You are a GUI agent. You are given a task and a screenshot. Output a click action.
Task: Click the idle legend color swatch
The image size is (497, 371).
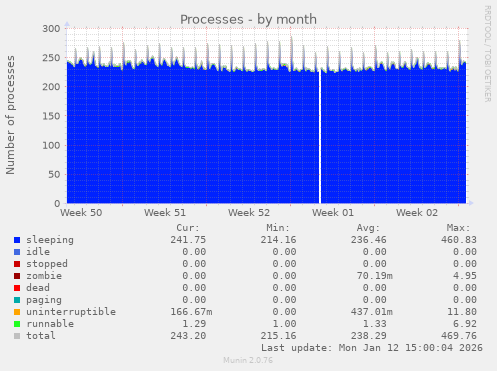[x=17, y=252]
